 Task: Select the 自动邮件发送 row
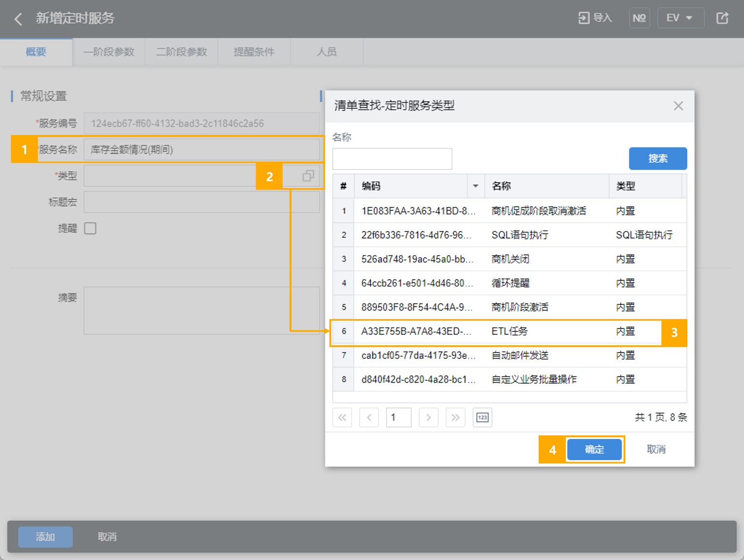coord(510,356)
